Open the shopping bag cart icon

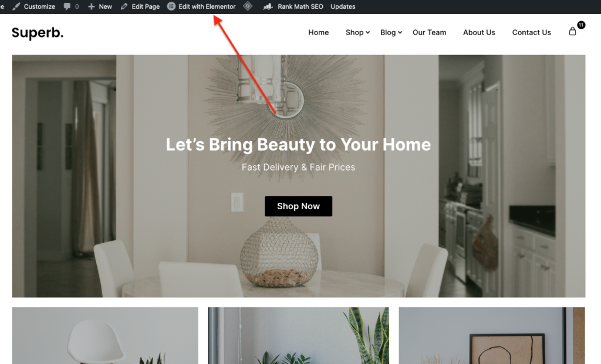(x=572, y=32)
